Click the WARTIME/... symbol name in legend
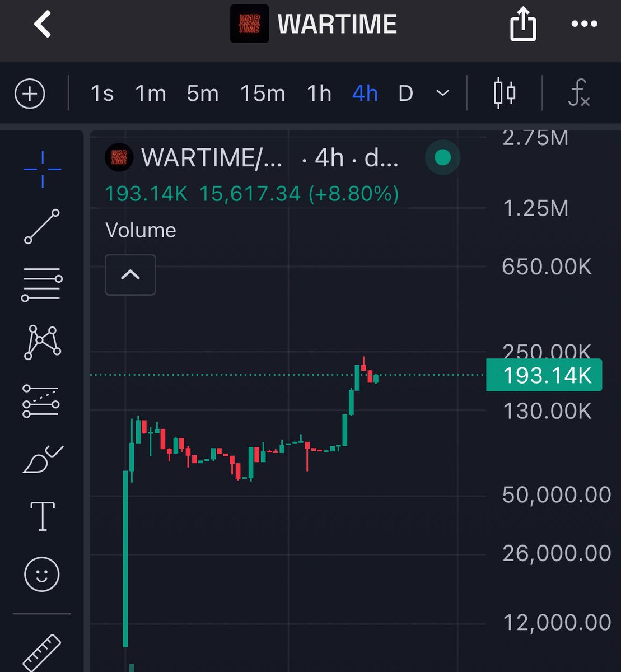The width and height of the screenshot is (621, 672). point(213,158)
